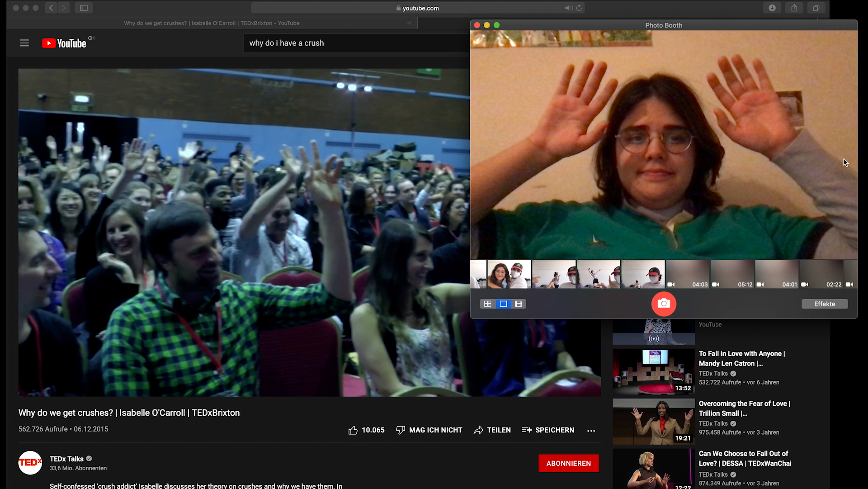This screenshot has height=489, width=868.
Task: Toggle the Safari sidebar button
Action: click(x=84, y=8)
